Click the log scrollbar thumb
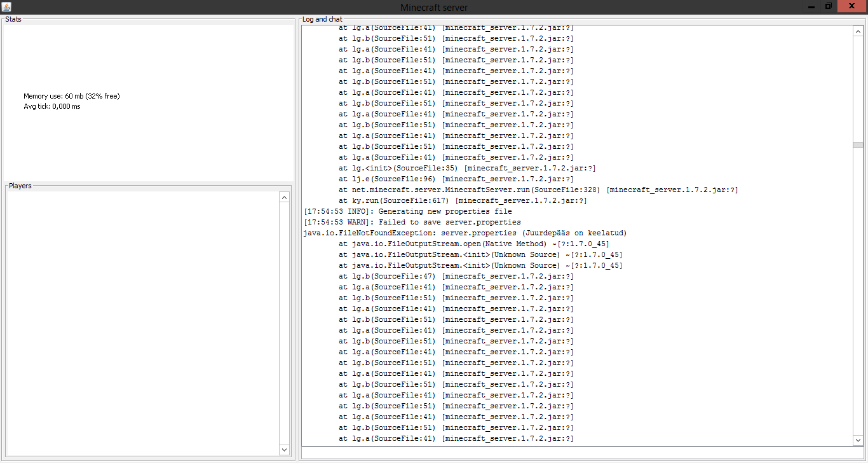The image size is (868, 463). tap(858, 145)
